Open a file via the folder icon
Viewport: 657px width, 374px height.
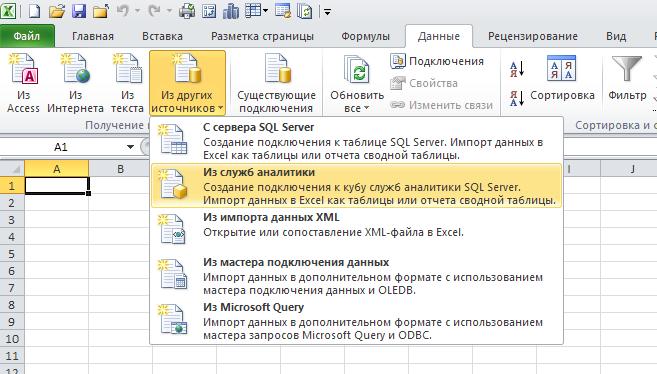pos(57,11)
